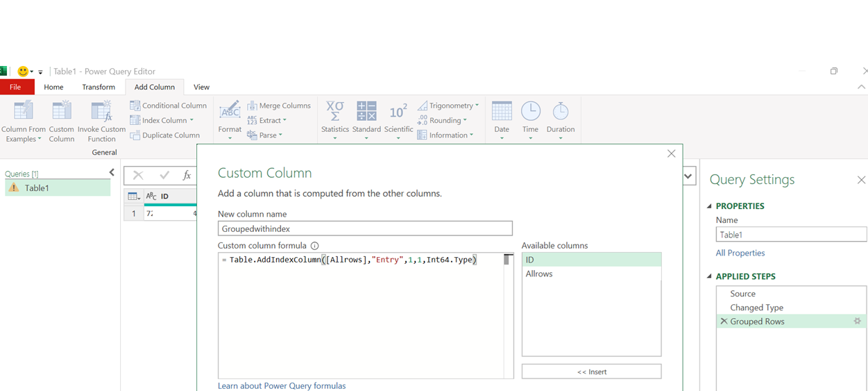Select the Source applied step
This screenshot has height=391, width=868.
791,294
